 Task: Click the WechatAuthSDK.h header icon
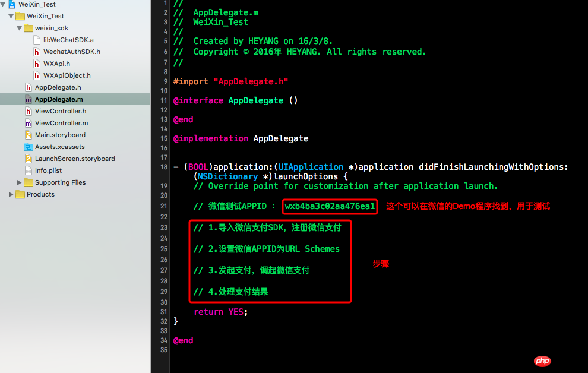(37, 52)
